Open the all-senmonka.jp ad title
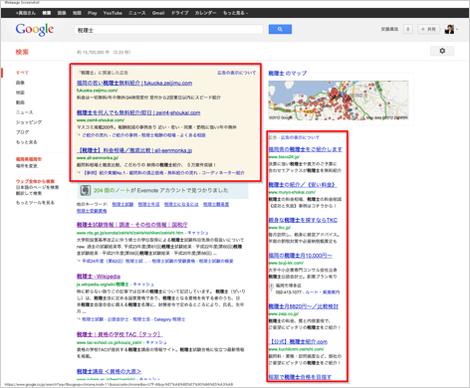The image size is (470, 388). (x=134, y=150)
